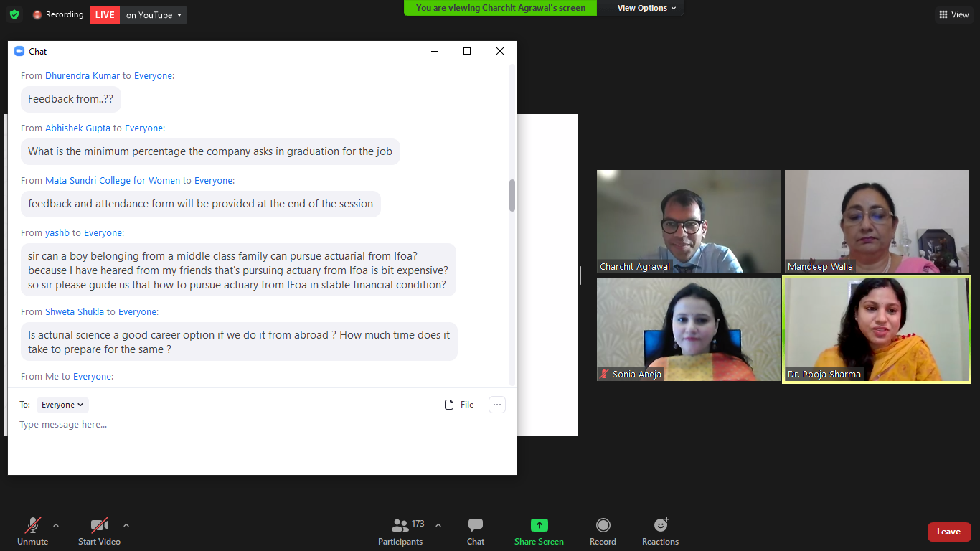Expand video options arrow beside Start Video

pos(126,524)
